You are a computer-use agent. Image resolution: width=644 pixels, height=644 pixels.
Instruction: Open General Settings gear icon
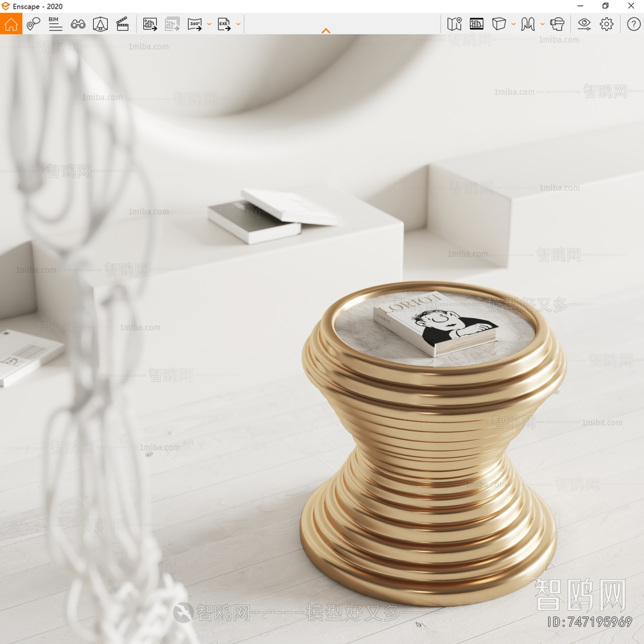click(607, 24)
